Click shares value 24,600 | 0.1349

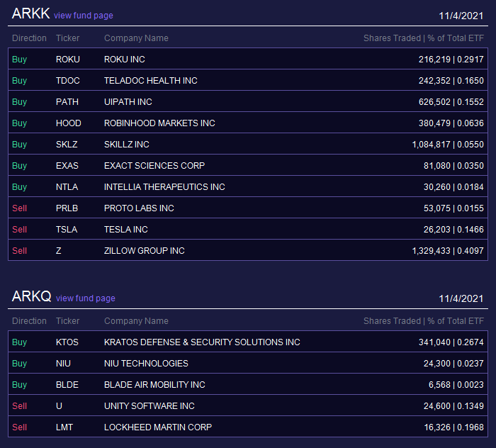[x=453, y=405]
